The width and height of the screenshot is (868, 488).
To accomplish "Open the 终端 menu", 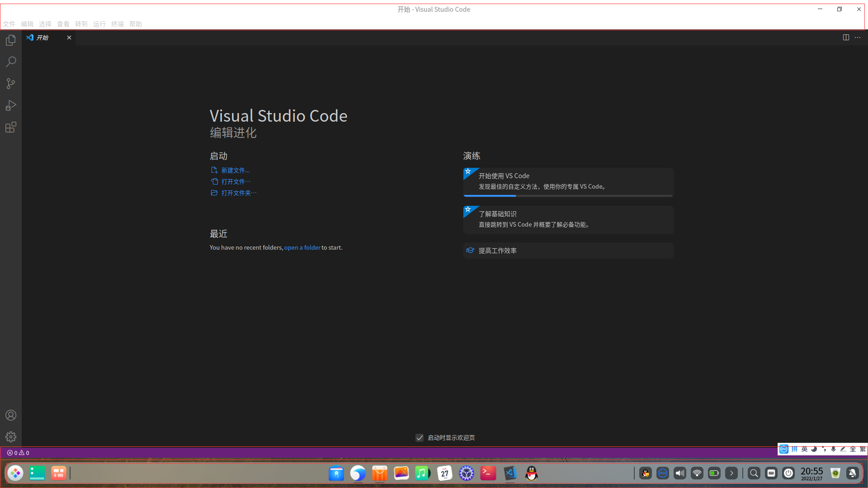I will 118,24.
